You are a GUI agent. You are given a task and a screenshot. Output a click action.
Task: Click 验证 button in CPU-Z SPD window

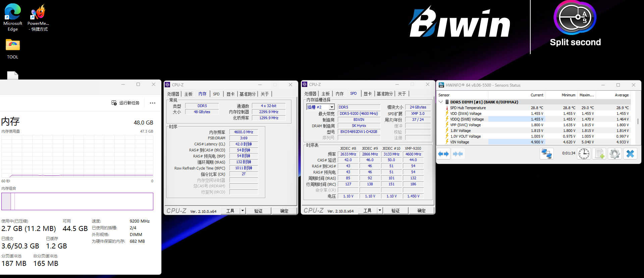(395, 211)
